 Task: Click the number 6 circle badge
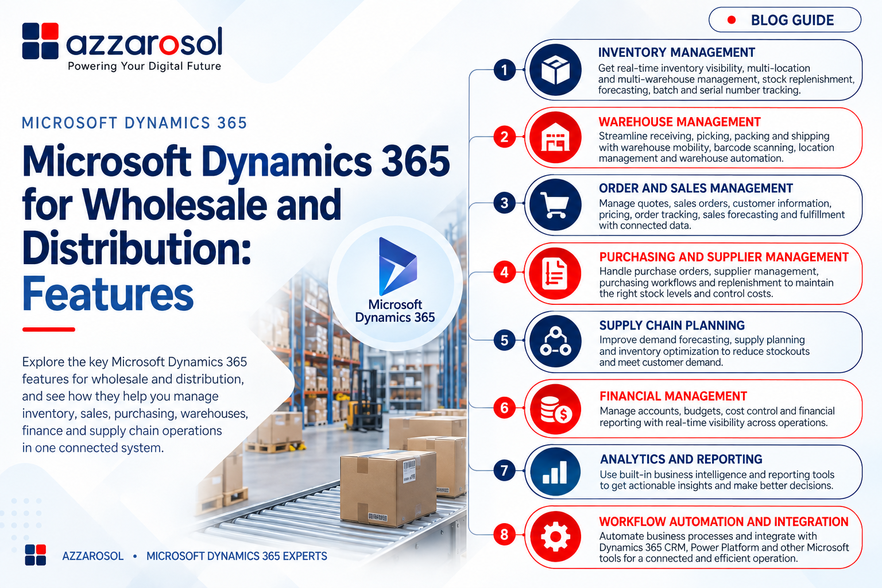504,408
